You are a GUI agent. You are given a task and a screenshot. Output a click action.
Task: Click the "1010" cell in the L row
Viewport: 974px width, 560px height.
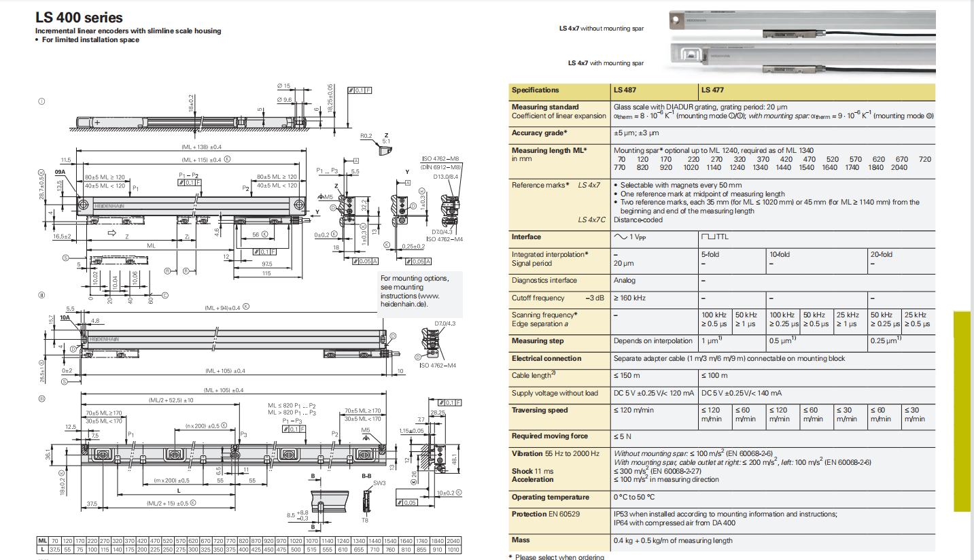[x=453, y=549]
